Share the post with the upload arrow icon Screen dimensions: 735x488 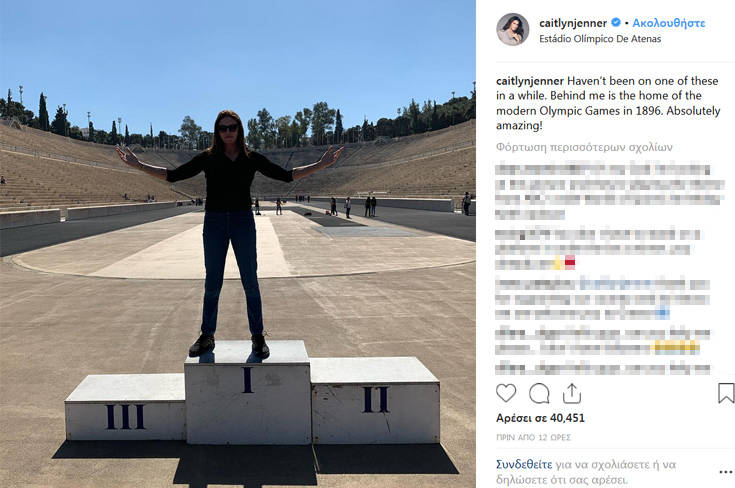point(571,393)
